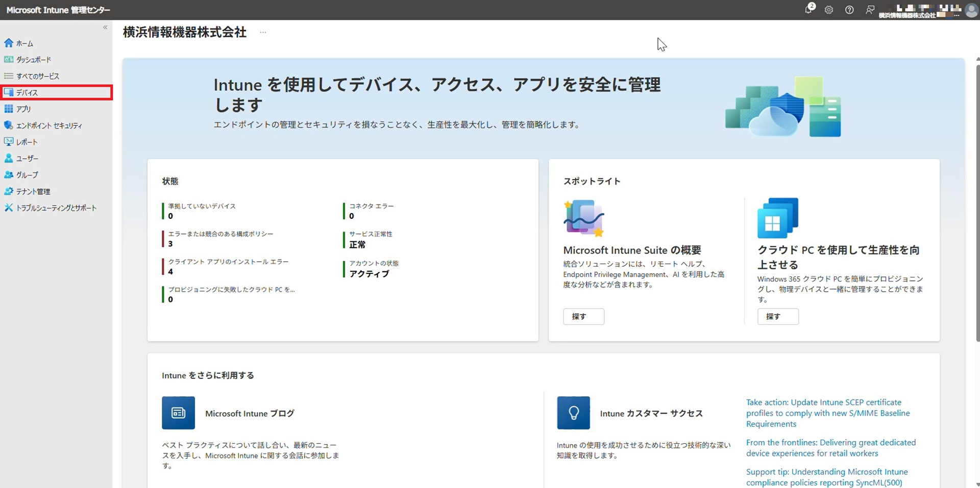Open the From the frontlines retail workers link
Screen dimensions: 980x488
point(830,448)
